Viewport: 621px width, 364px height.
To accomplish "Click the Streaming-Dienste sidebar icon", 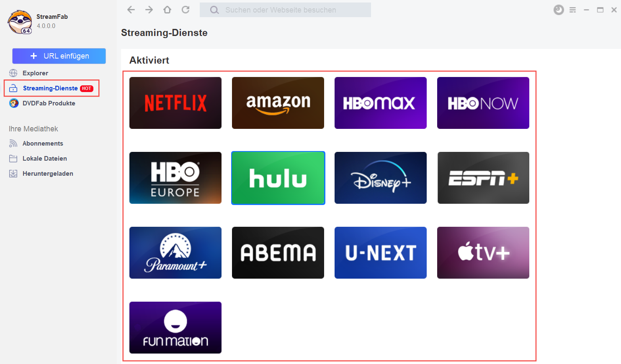I will coord(13,88).
